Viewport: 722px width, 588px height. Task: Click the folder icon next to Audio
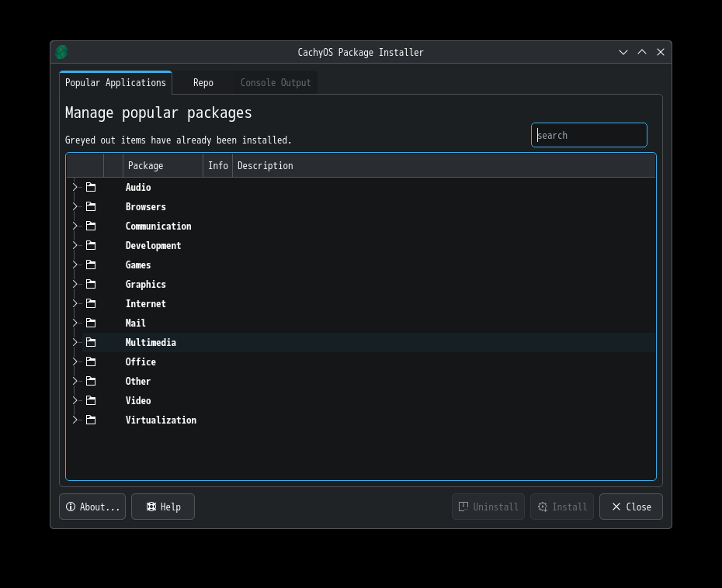(x=90, y=187)
